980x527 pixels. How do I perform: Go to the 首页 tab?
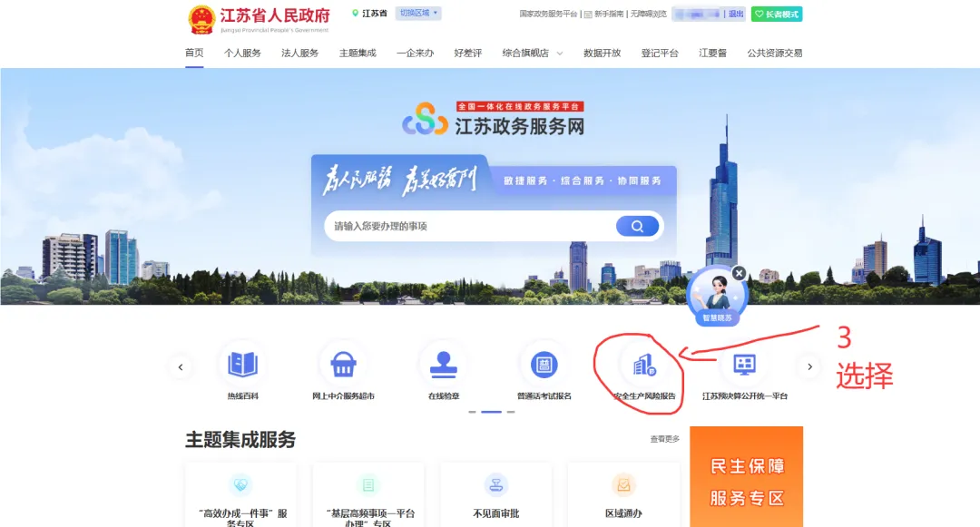pyautogui.click(x=194, y=54)
